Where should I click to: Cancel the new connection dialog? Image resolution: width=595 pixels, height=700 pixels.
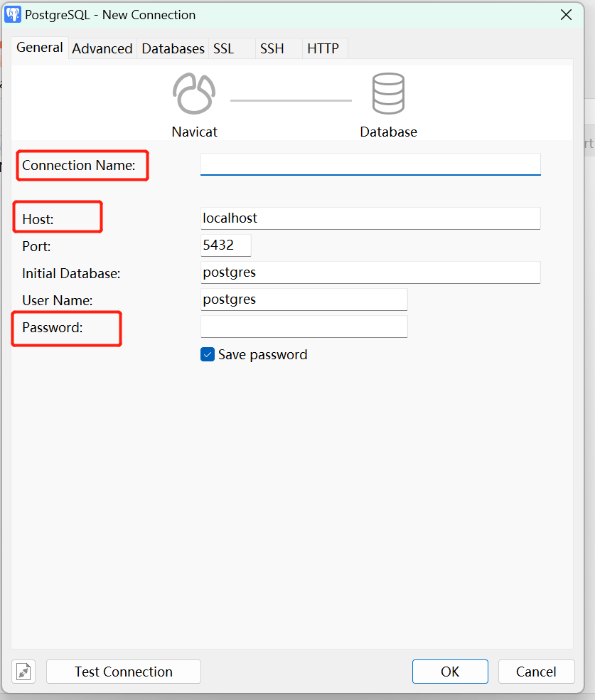click(x=536, y=672)
